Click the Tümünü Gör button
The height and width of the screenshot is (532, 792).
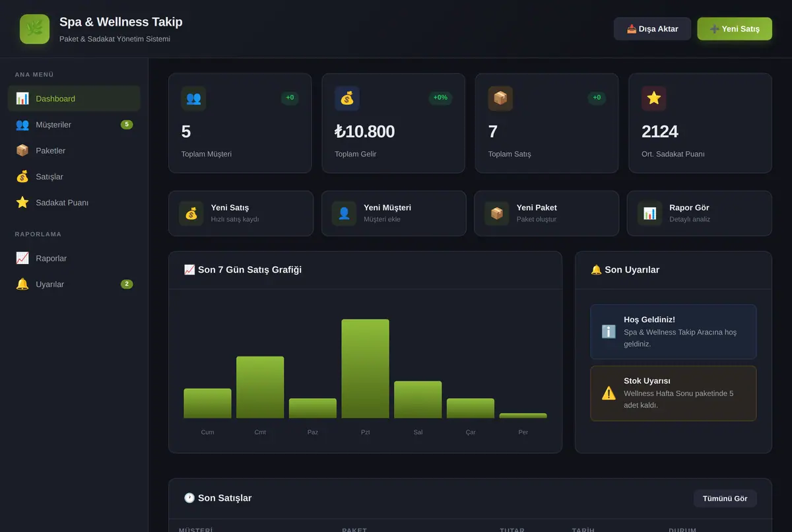click(x=725, y=498)
